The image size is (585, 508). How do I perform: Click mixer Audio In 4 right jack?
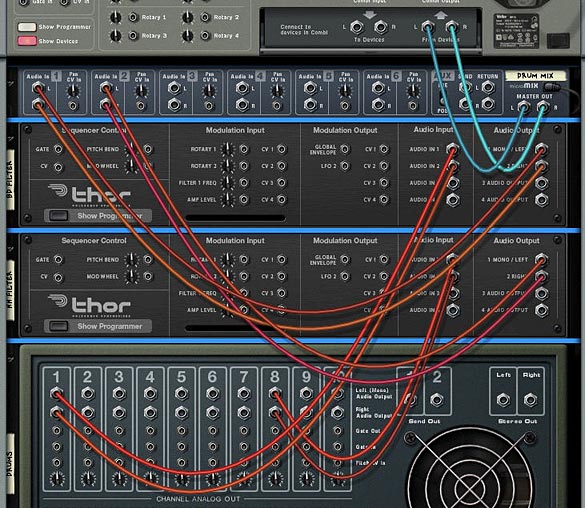[242, 105]
